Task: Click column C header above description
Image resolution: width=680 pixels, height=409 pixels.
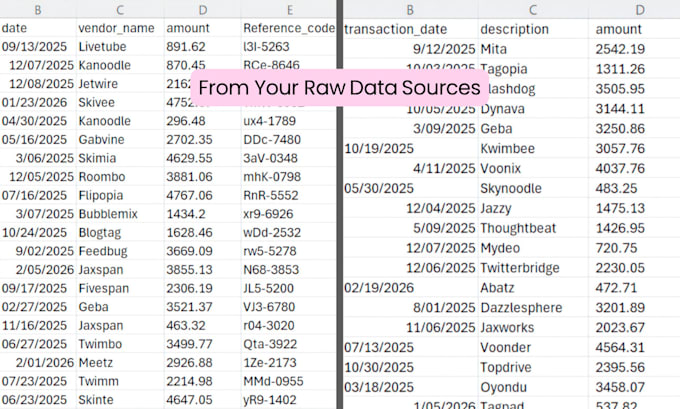Action: 533,10
